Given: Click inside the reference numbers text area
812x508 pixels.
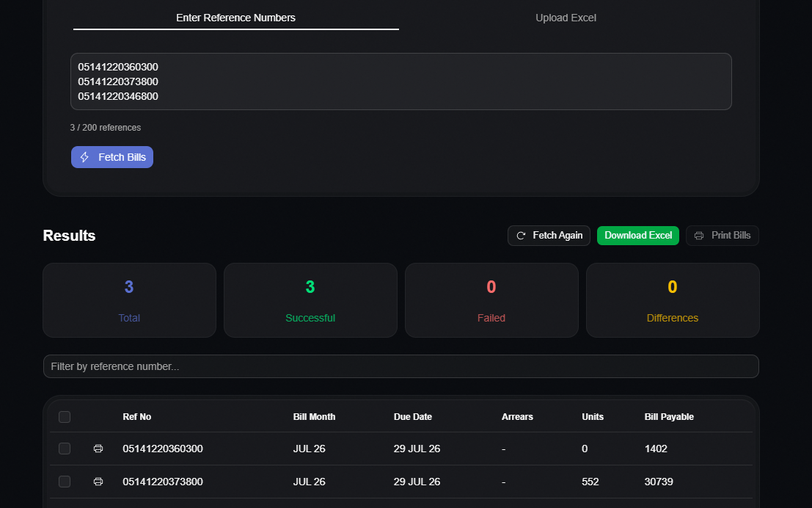Looking at the screenshot, I should (x=400, y=81).
